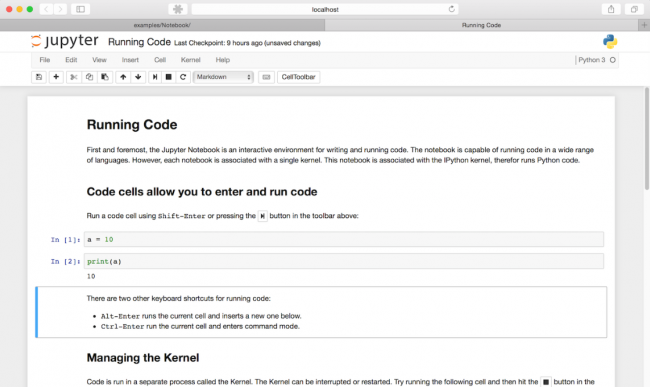The image size is (650, 387).
Task: Open the File menu
Action: coord(45,60)
